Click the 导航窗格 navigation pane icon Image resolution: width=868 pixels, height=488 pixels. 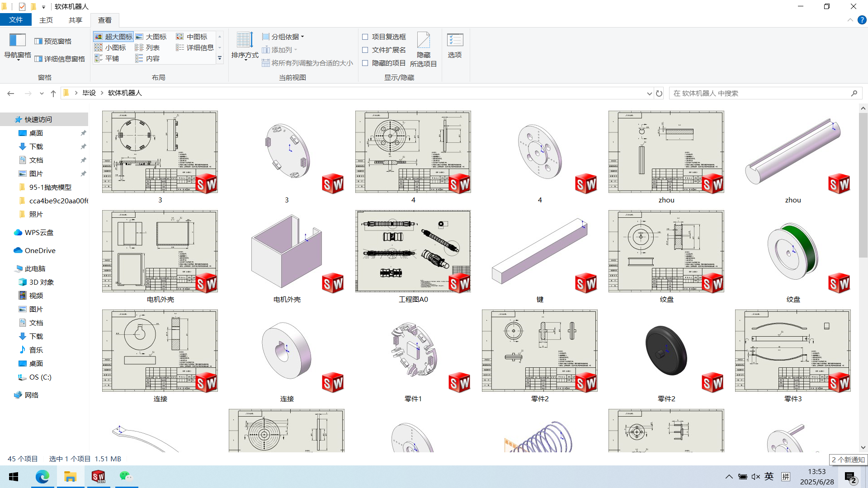[x=17, y=42]
